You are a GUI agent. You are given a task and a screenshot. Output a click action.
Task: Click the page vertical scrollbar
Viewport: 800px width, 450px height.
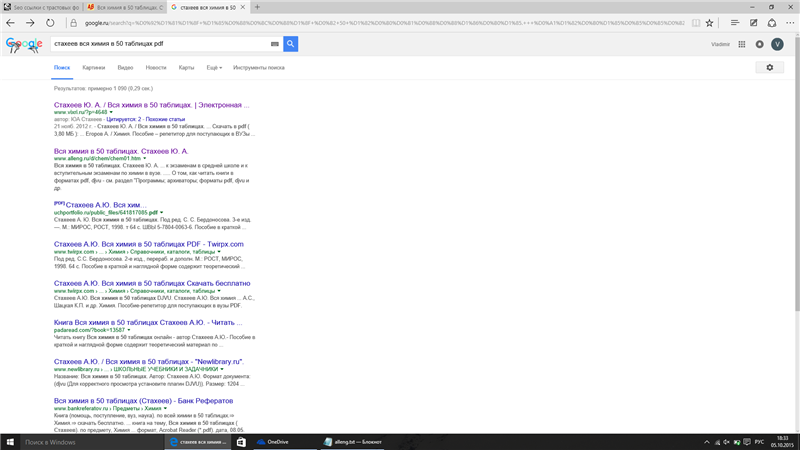pyautogui.click(x=797, y=173)
